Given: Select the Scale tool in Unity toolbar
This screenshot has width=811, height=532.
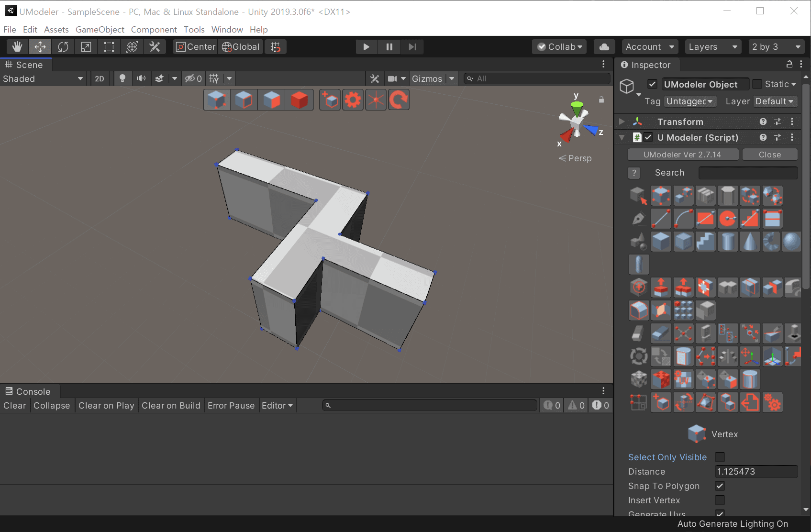Looking at the screenshot, I should (x=86, y=47).
